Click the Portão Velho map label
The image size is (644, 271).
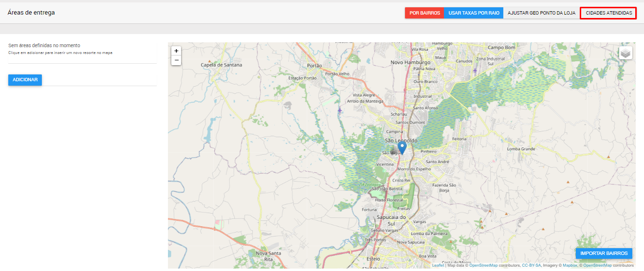[337, 74]
